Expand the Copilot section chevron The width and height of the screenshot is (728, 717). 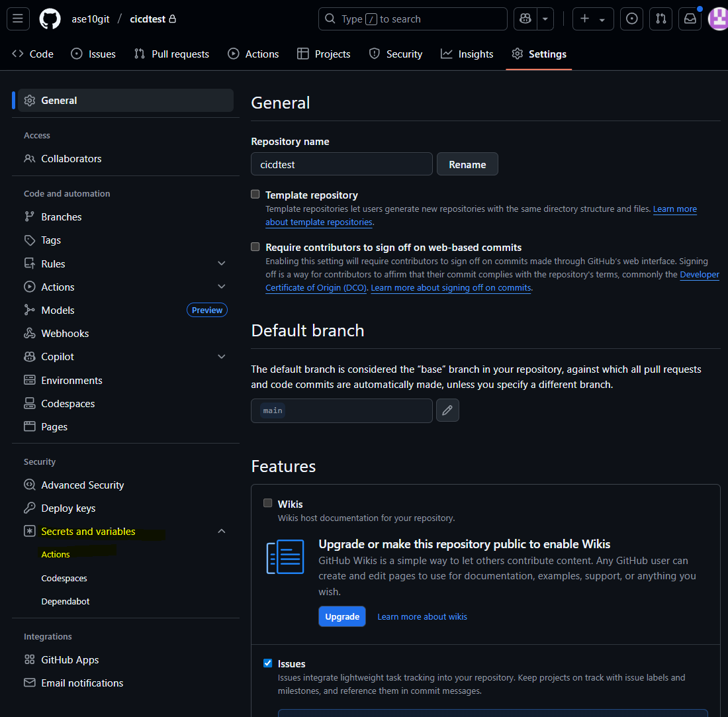click(x=222, y=357)
